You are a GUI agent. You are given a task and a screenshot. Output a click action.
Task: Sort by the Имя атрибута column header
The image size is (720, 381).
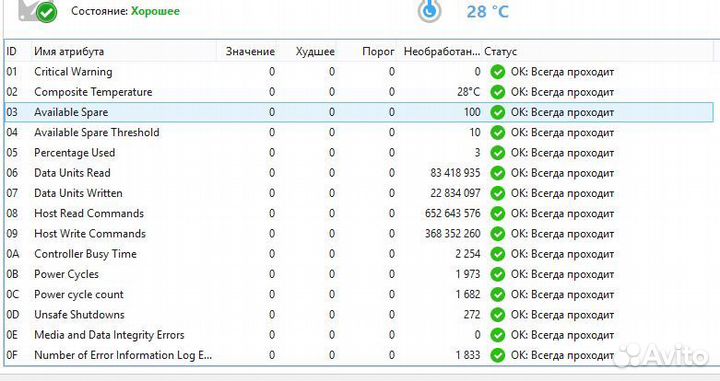[69, 51]
